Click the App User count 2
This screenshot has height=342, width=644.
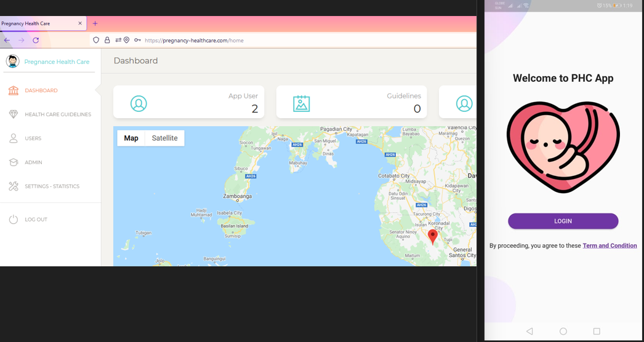pos(255,109)
